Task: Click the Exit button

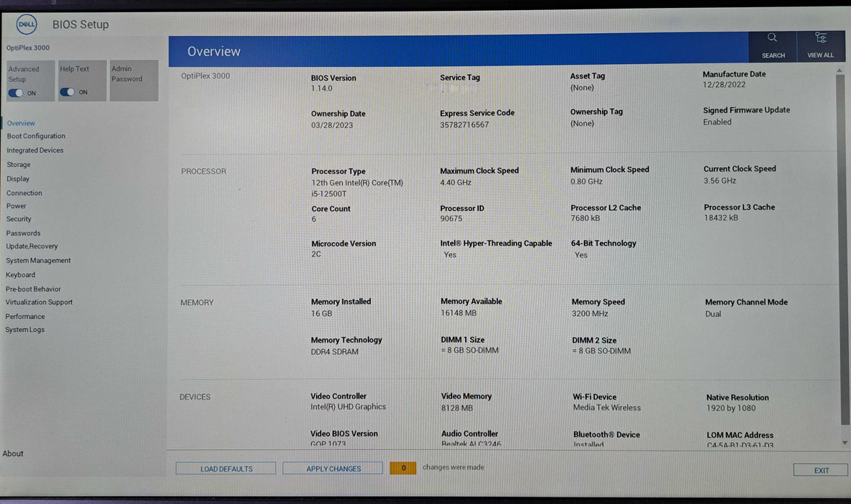Action: 821,470
